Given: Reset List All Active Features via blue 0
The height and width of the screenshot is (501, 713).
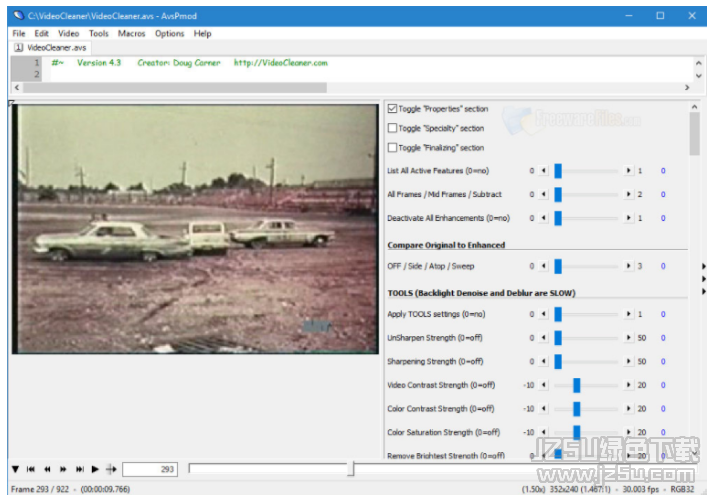Looking at the screenshot, I should (x=663, y=171).
